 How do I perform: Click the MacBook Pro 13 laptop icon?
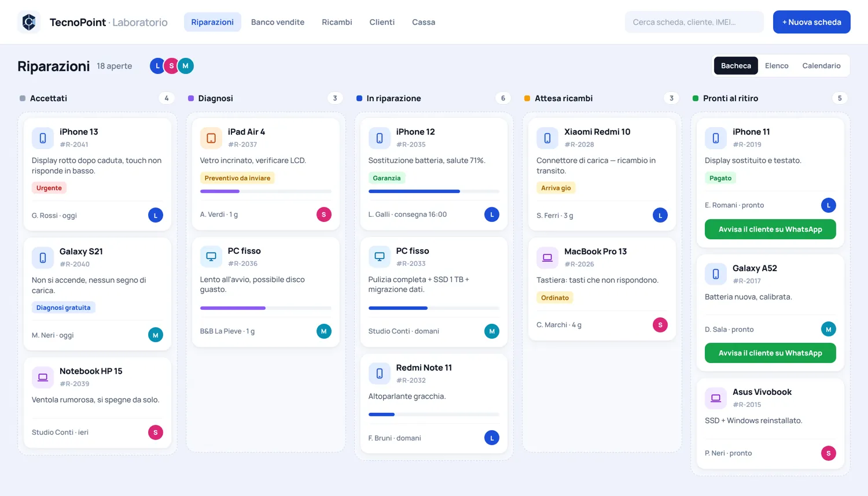[x=547, y=258]
